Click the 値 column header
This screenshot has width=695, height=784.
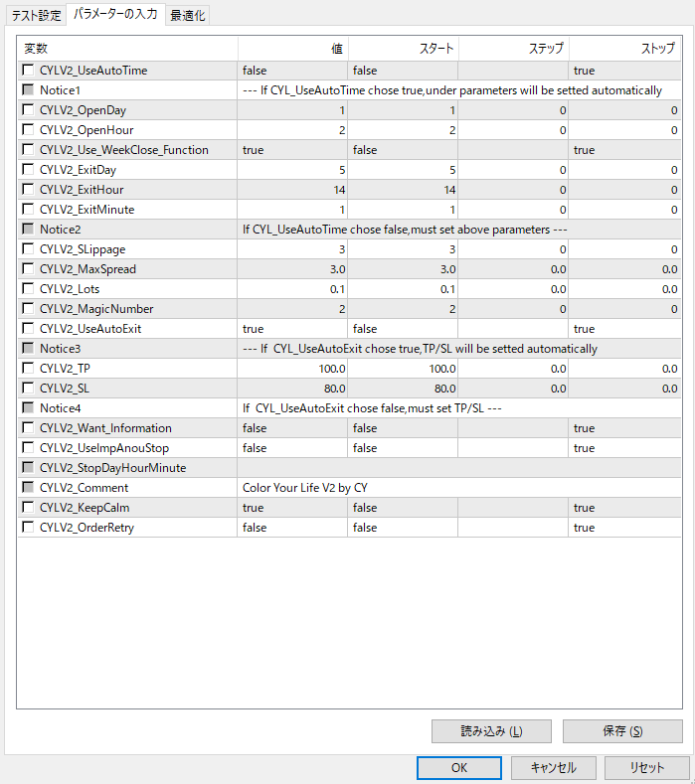[x=292, y=49]
